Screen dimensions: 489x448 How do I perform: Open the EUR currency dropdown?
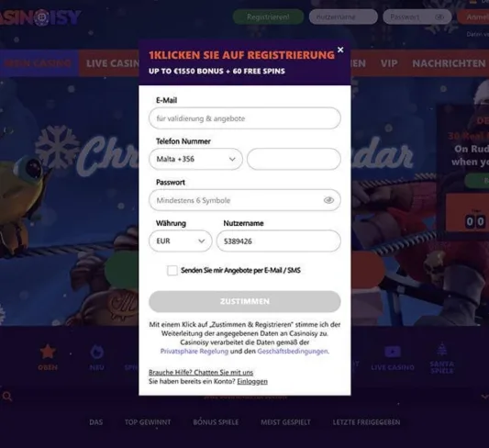pyautogui.click(x=180, y=241)
